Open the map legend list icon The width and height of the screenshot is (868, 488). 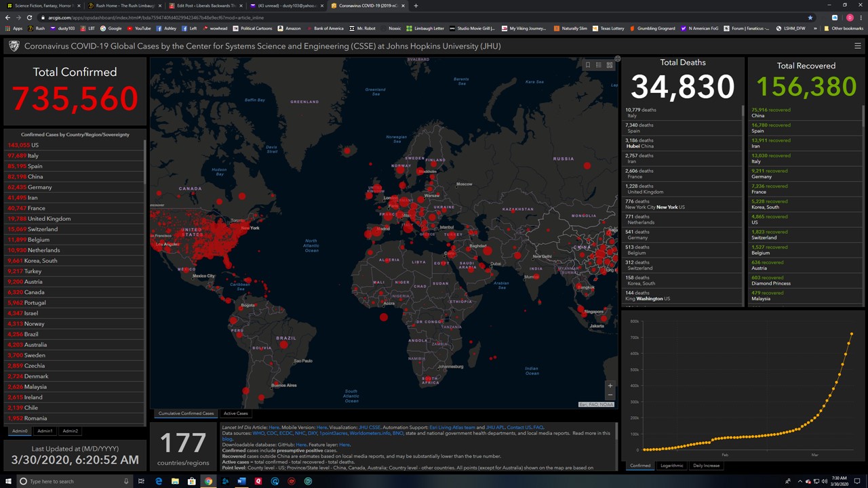[599, 65]
